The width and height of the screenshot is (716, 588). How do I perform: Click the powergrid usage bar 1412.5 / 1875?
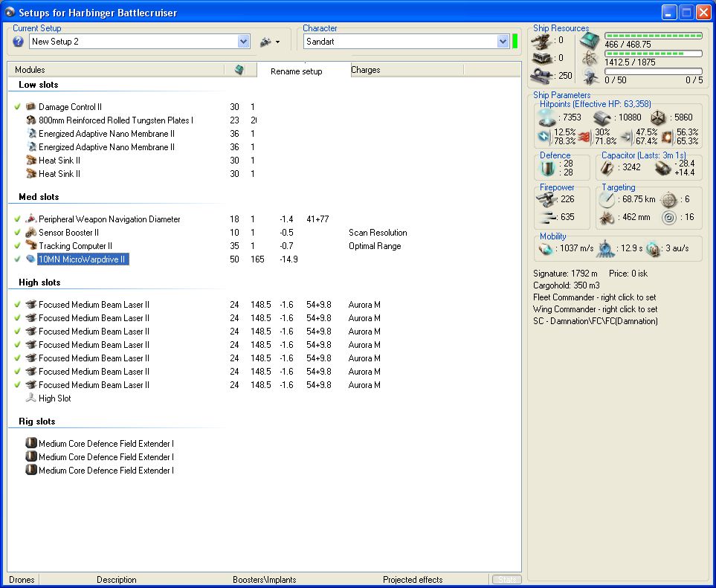653,54
